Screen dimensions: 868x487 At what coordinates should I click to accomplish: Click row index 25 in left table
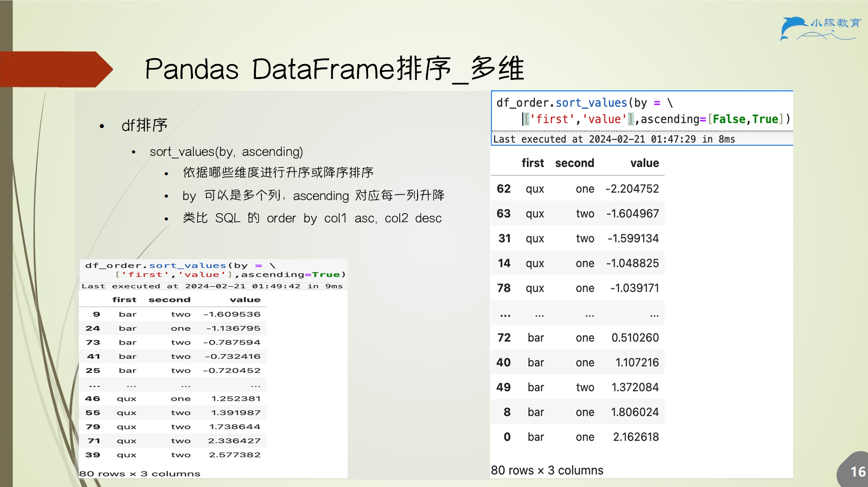(93, 371)
